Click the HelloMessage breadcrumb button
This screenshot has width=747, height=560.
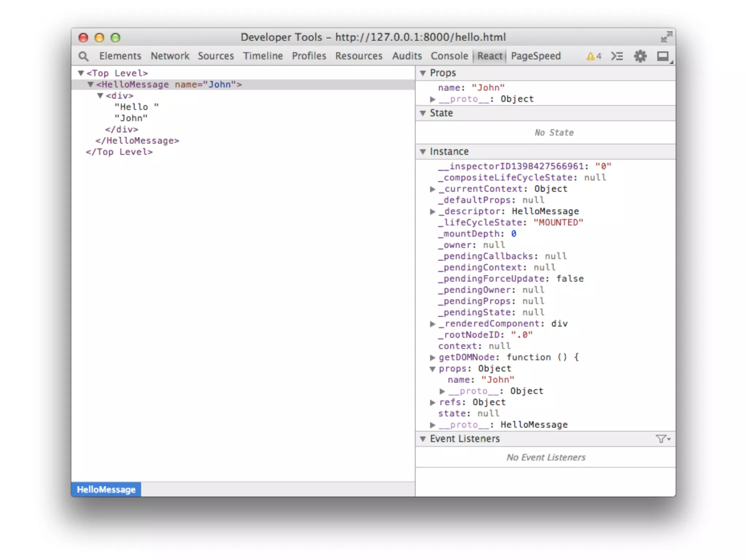click(x=106, y=489)
